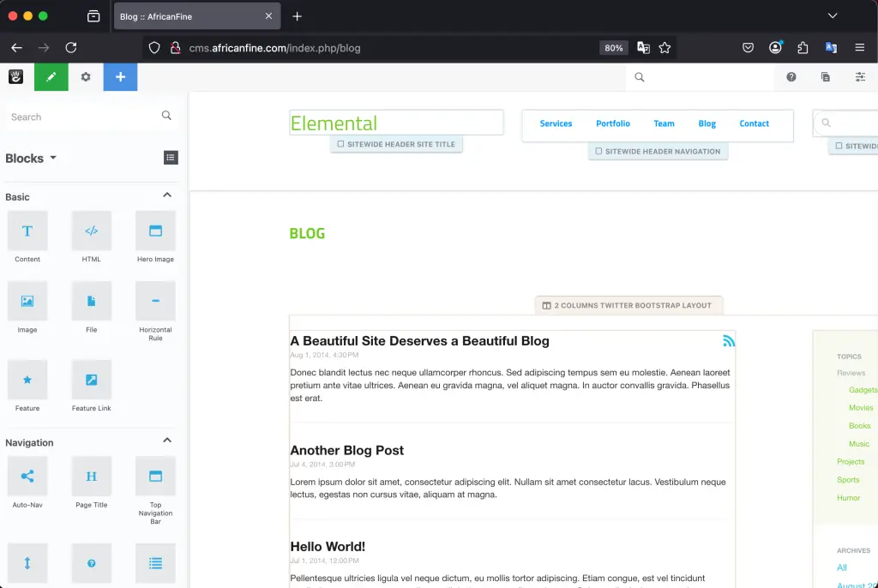The image size is (878, 588).
Task: Click the Search blocks input field
Action: (x=77, y=117)
